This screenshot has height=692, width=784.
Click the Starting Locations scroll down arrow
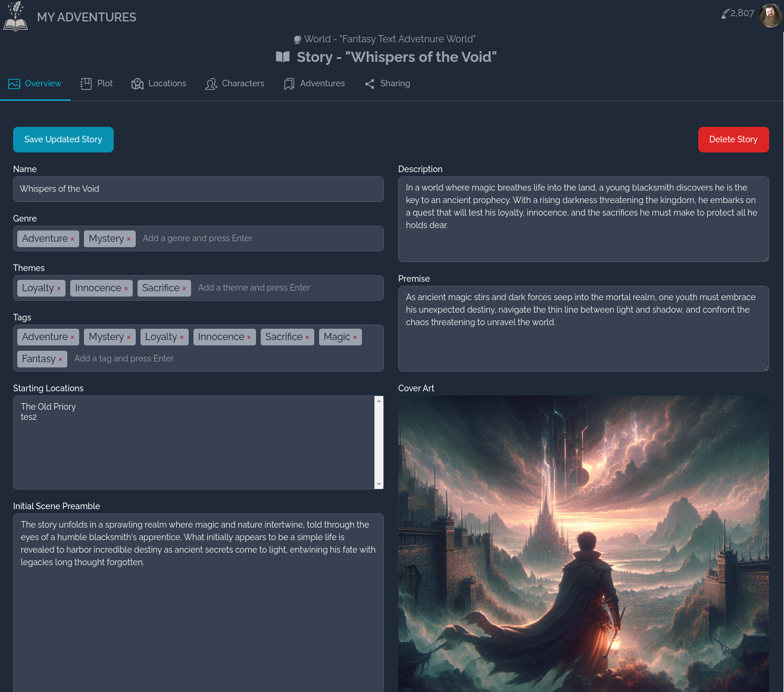[x=379, y=484]
